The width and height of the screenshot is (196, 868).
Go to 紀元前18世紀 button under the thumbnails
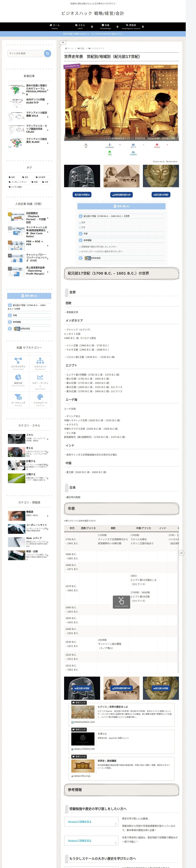82,195
